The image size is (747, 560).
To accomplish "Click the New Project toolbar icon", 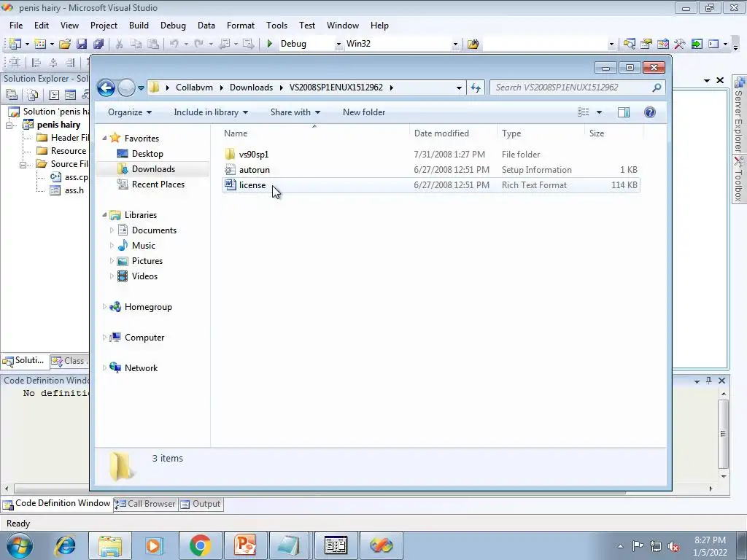I will [15, 44].
